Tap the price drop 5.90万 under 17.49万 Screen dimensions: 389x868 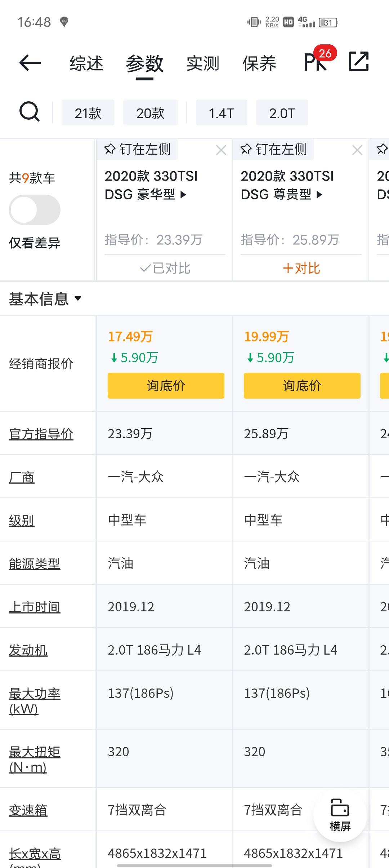point(134,358)
